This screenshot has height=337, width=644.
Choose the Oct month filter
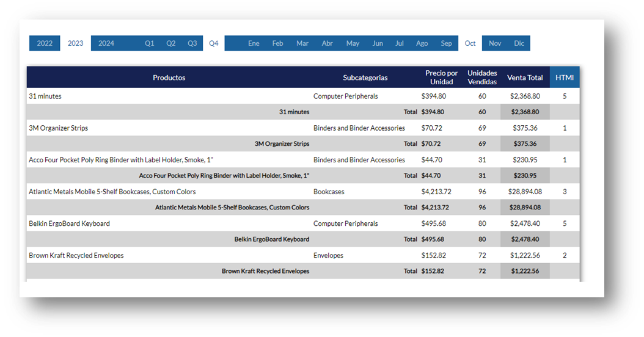[x=470, y=43]
